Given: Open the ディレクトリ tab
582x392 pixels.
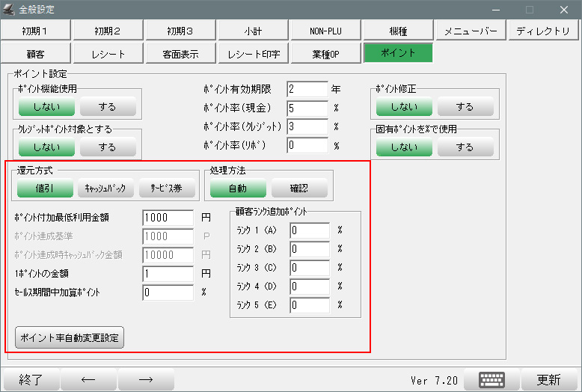Looking at the screenshot, I should 543,31.
